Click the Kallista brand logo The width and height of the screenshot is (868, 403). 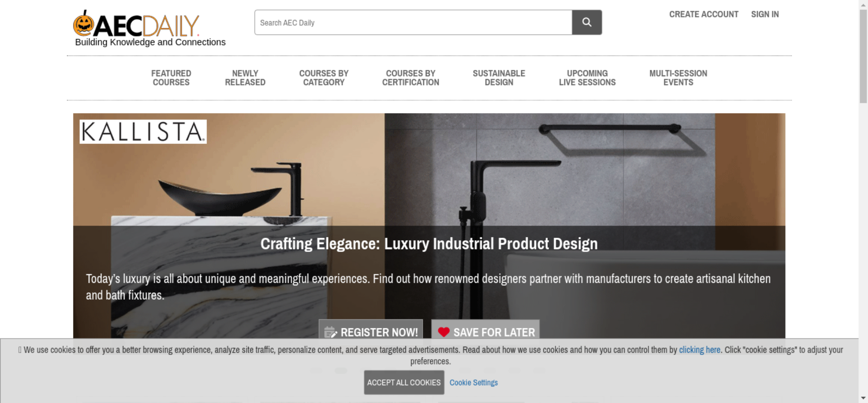tap(143, 131)
